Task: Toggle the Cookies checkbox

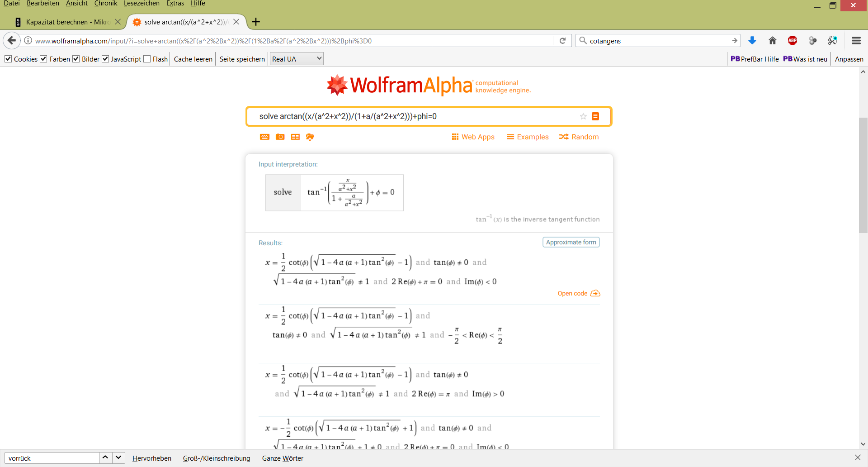Action: coord(8,59)
